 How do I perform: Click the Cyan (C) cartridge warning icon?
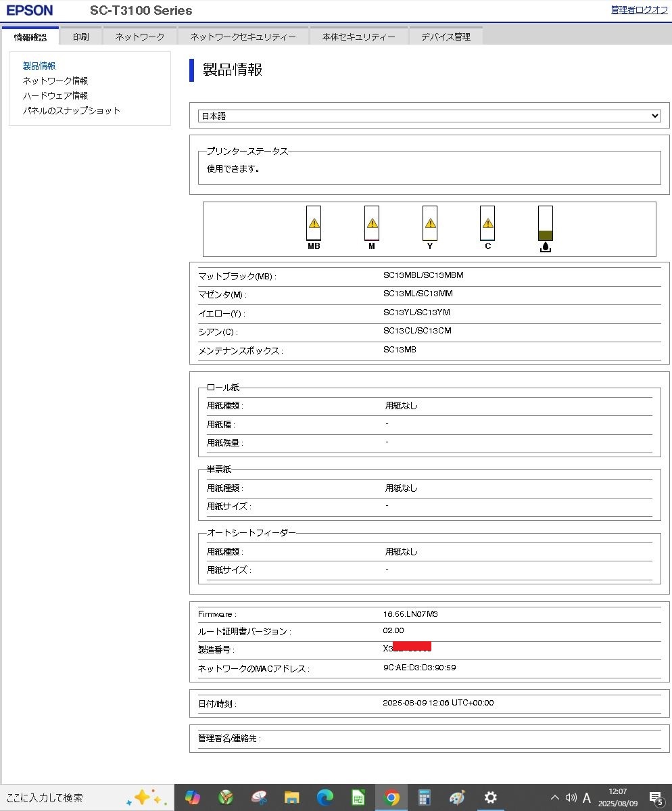pos(487,223)
